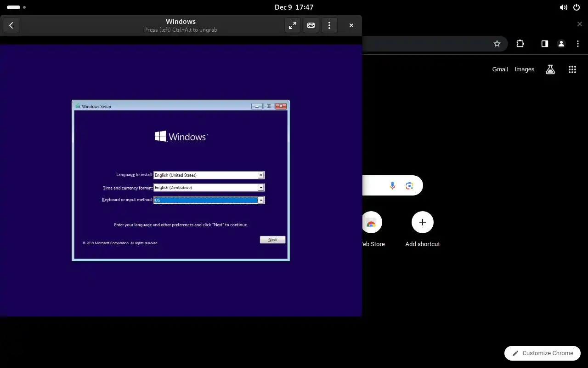The width and height of the screenshot is (588, 368).
Task: Toggle fullscreen for the Windows VM
Action: coord(293,25)
